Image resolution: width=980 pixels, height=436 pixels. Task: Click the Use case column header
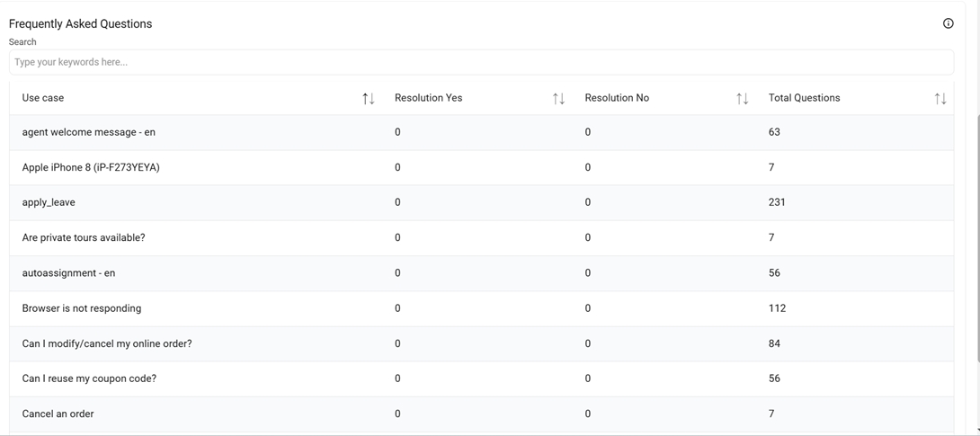[43, 98]
